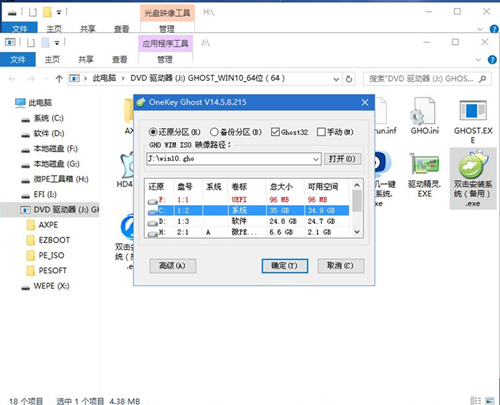Select the EFI (I:) drive in the sidebar

pos(39,194)
